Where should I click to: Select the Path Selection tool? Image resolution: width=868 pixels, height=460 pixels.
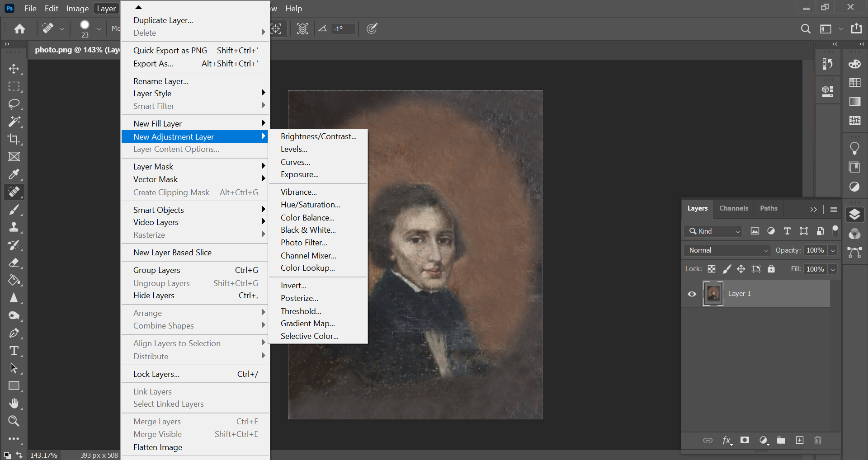pyautogui.click(x=14, y=368)
